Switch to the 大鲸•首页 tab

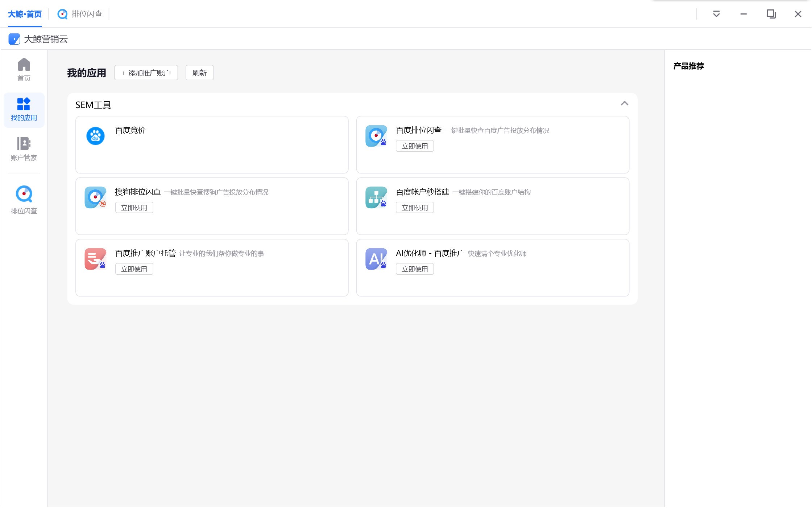(25, 14)
